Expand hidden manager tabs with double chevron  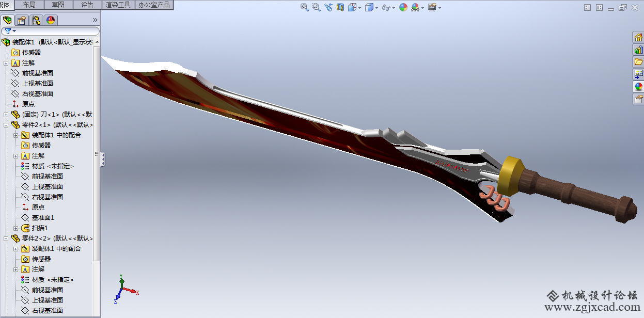tap(95, 20)
